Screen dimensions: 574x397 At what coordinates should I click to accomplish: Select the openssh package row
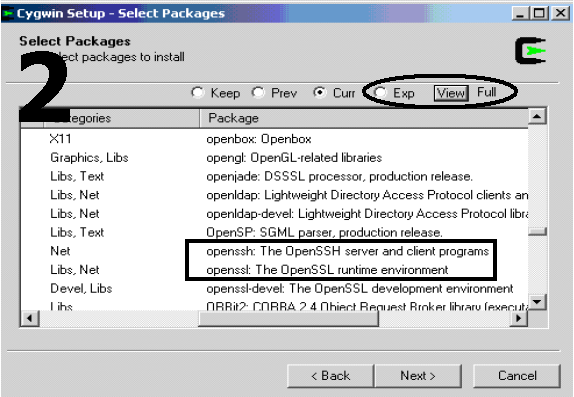click(x=275, y=251)
